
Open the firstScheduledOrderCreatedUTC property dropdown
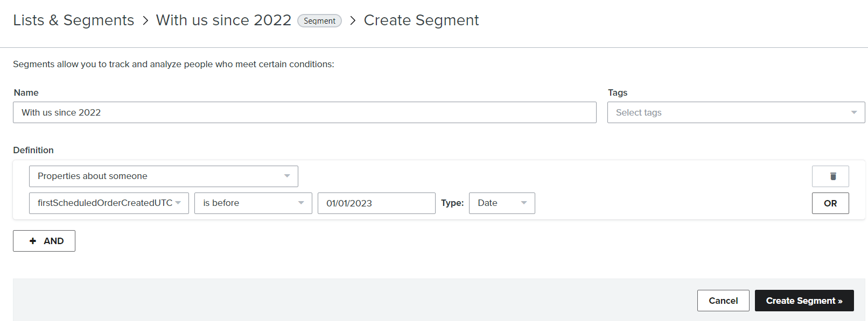109,203
